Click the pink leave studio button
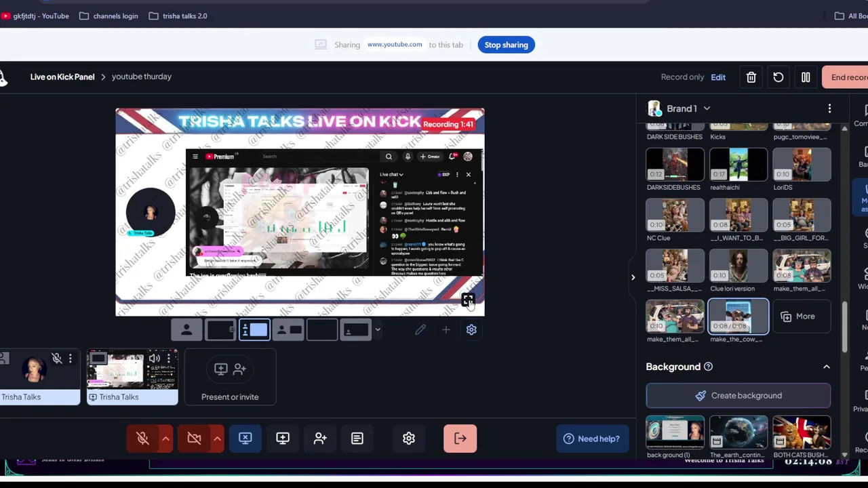 [460, 439]
